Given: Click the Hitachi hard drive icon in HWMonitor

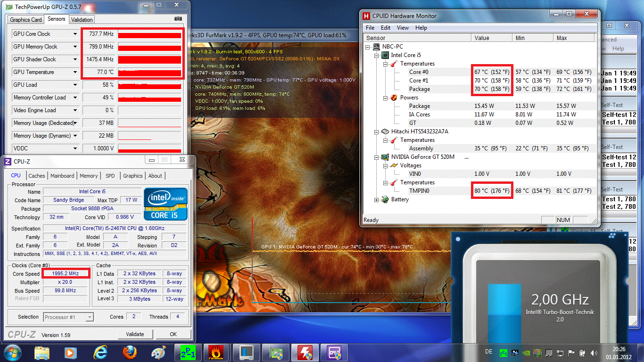Looking at the screenshot, I should pos(385,132).
